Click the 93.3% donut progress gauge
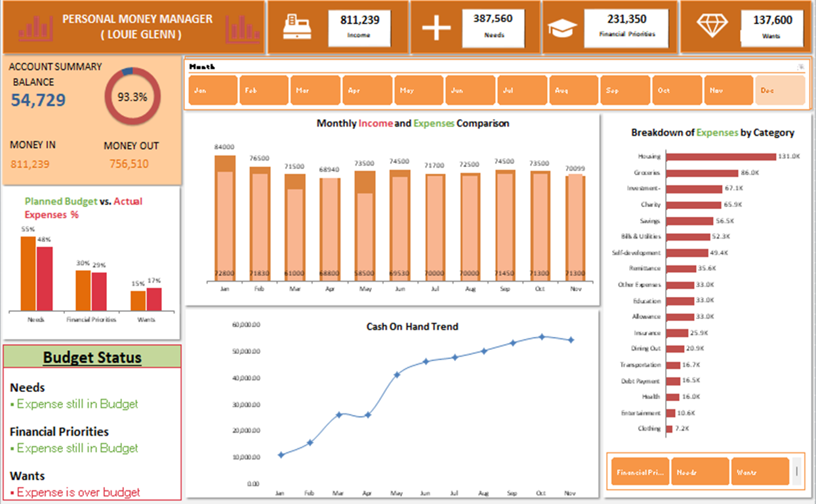Viewport: 816px width, 504px height. tap(132, 97)
